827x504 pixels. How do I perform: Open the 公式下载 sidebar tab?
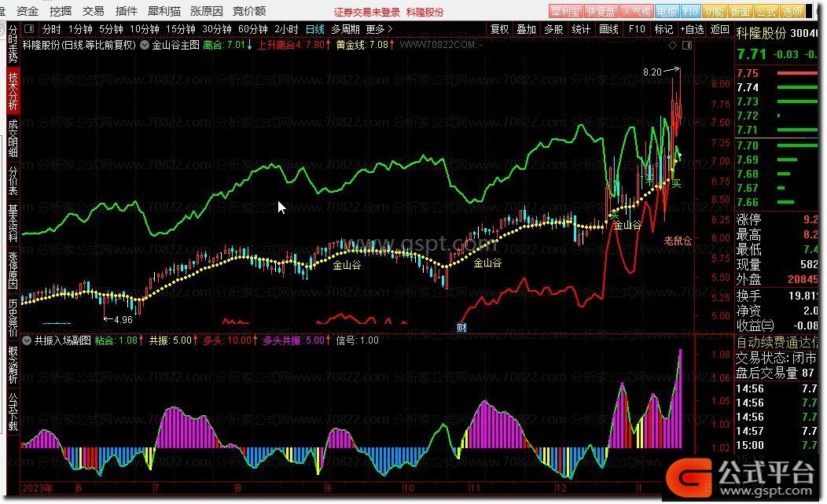coord(13,412)
